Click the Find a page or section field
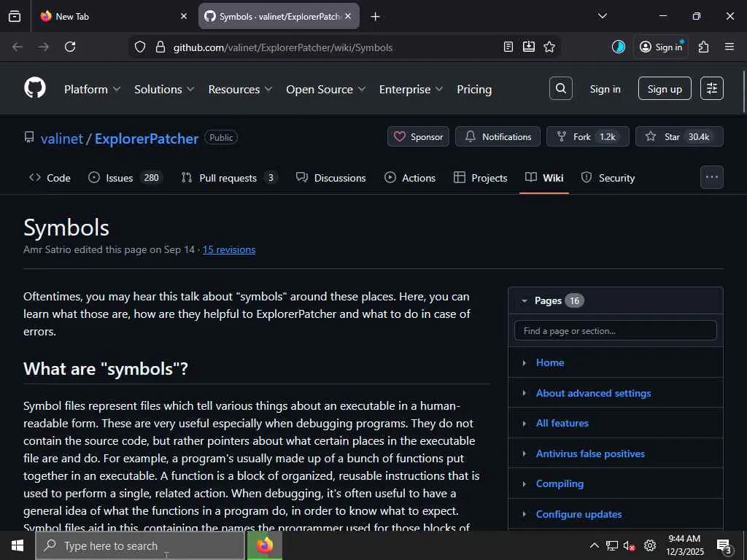Screen dimensions: 747x560 615,330
